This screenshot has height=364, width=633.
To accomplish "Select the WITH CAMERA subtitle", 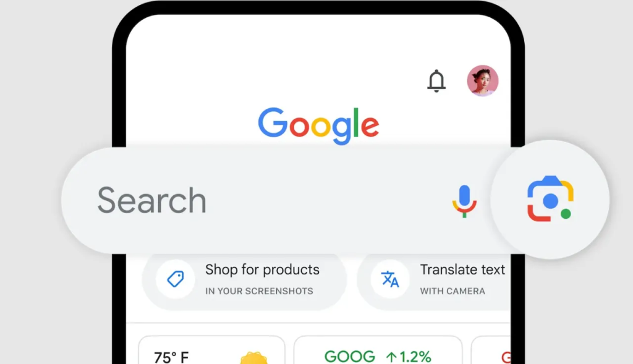I will pos(452,291).
